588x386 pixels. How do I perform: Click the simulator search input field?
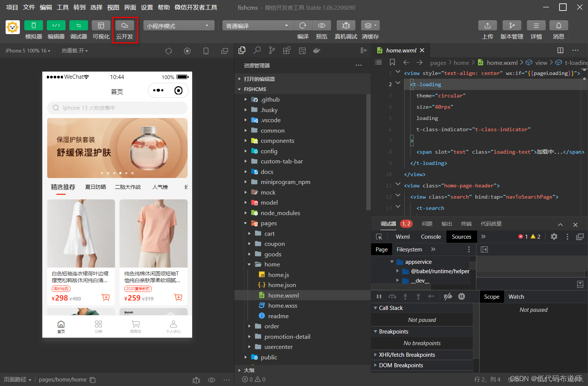click(117, 108)
